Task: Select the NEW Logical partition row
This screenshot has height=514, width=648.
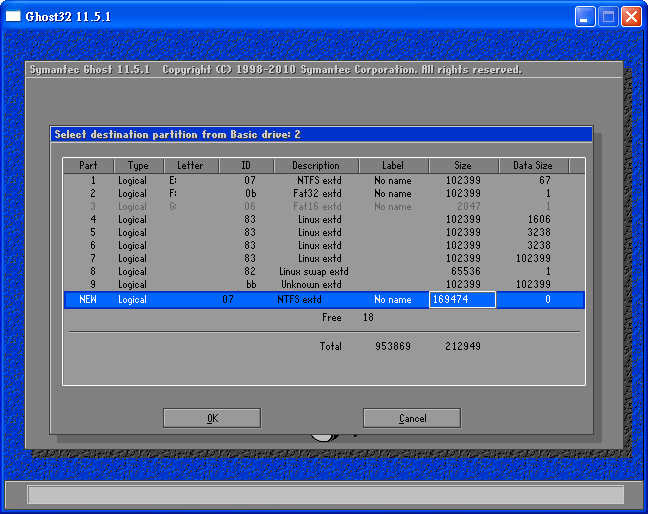Action: [x=324, y=300]
